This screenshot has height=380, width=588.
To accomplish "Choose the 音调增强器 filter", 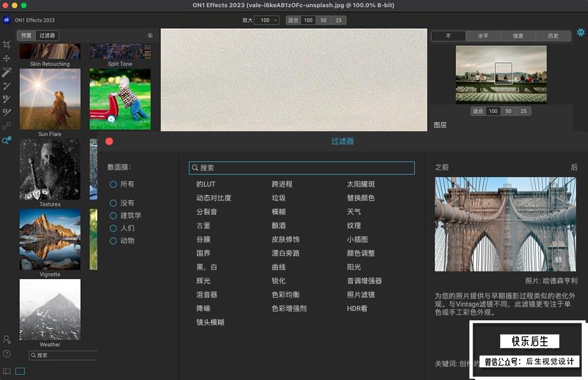I will coord(364,281).
